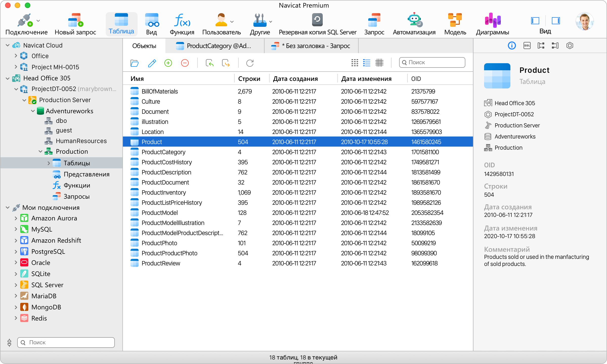Switch to icon grid view
This screenshot has height=364, width=607.
[355, 63]
